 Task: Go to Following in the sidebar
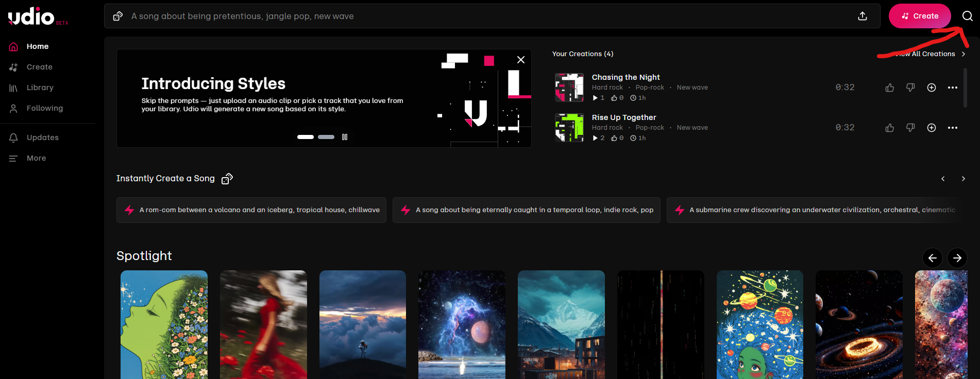pyautogui.click(x=44, y=108)
